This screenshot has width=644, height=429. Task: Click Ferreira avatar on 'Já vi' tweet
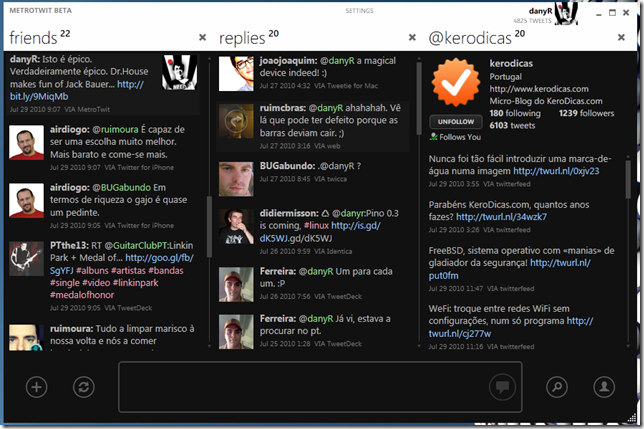point(236,332)
